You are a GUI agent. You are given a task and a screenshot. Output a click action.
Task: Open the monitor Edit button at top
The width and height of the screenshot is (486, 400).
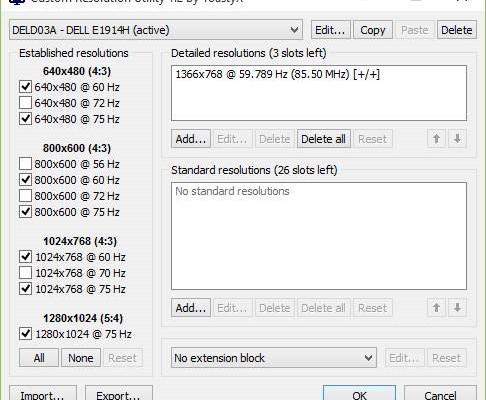pyautogui.click(x=330, y=30)
